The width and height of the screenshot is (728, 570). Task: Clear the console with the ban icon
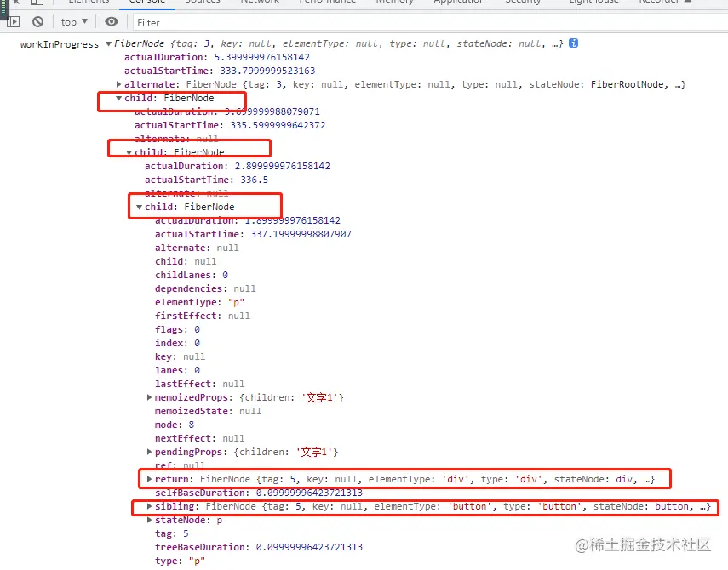pyautogui.click(x=38, y=21)
